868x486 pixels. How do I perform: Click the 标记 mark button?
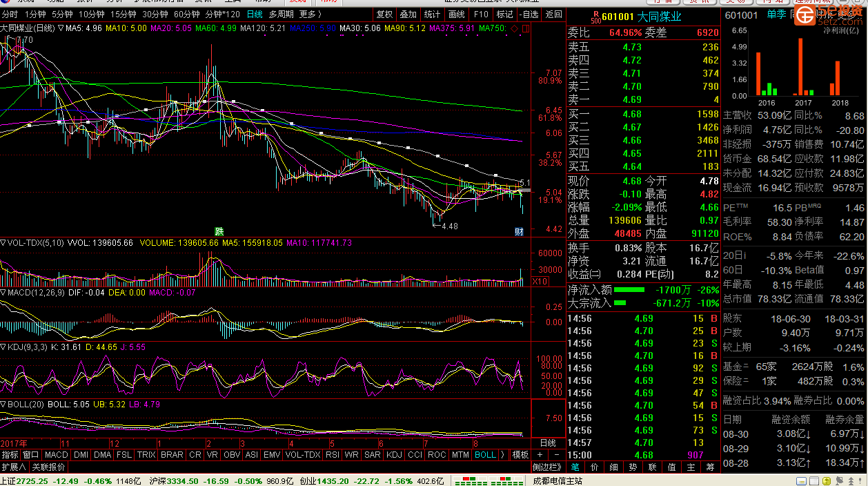(x=504, y=14)
